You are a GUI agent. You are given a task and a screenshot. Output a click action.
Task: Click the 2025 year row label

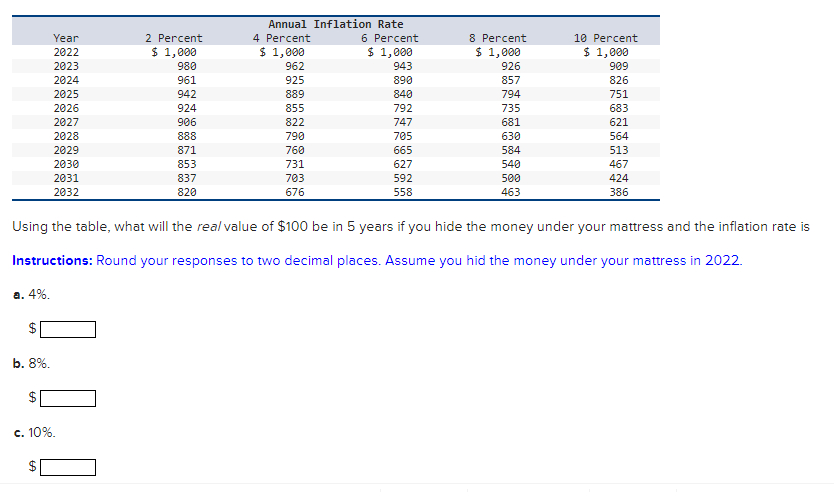point(66,94)
